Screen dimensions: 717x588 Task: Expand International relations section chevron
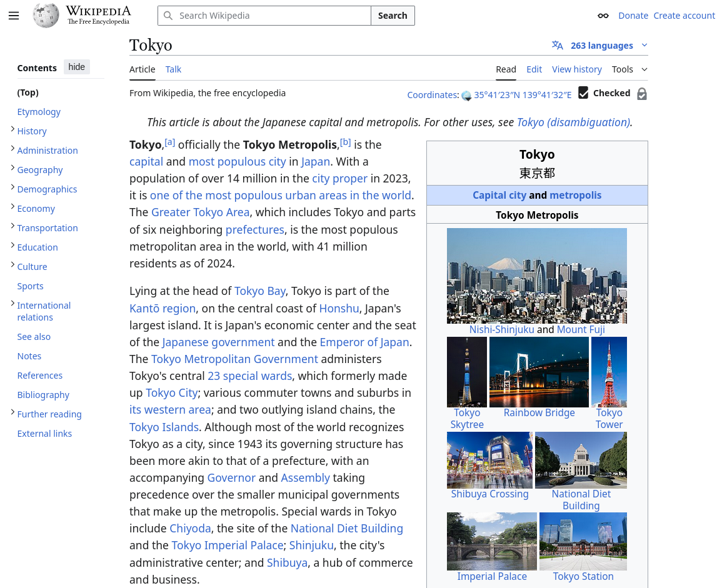coord(13,304)
